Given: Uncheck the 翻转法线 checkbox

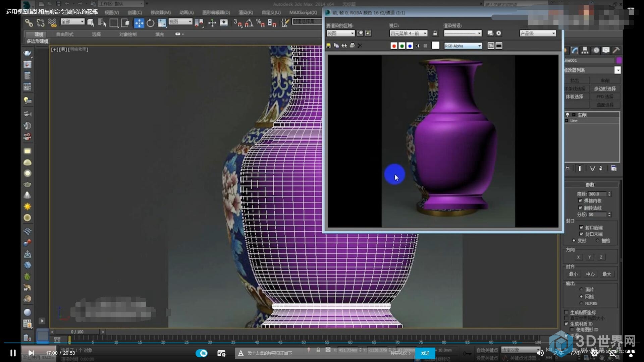Looking at the screenshot, I should tap(580, 208).
